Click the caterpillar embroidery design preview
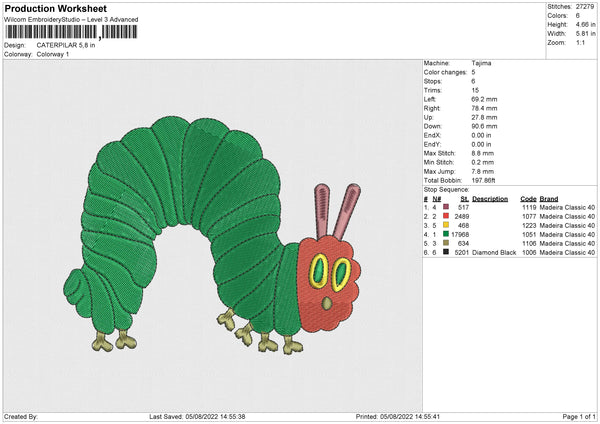This screenshot has height=424, width=600. [212, 234]
